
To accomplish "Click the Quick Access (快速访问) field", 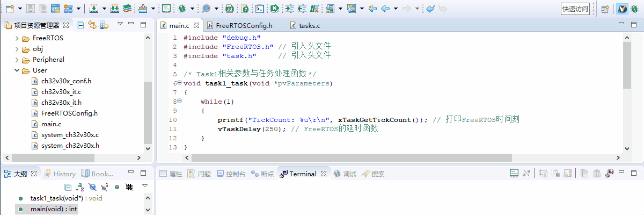I will click(x=575, y=9).
